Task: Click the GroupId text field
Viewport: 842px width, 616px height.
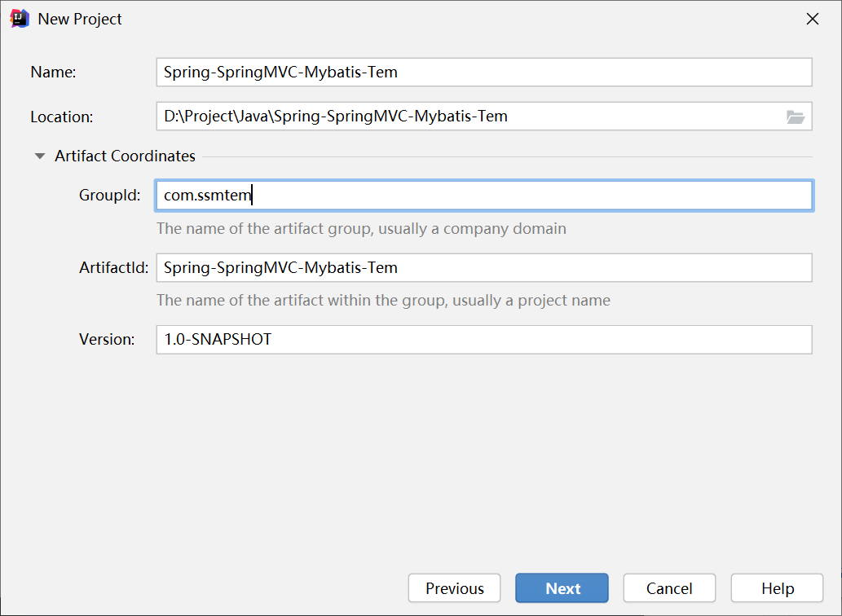Action: click(484, 196)
